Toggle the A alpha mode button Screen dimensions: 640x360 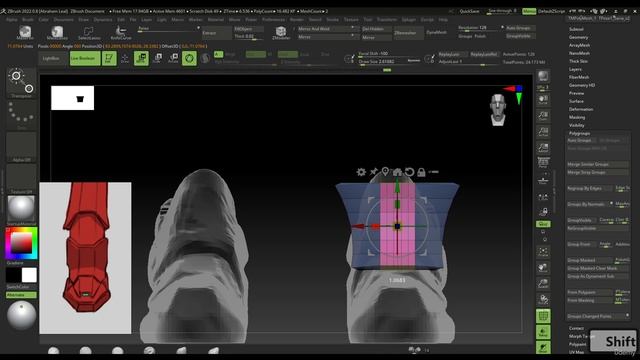218,54
